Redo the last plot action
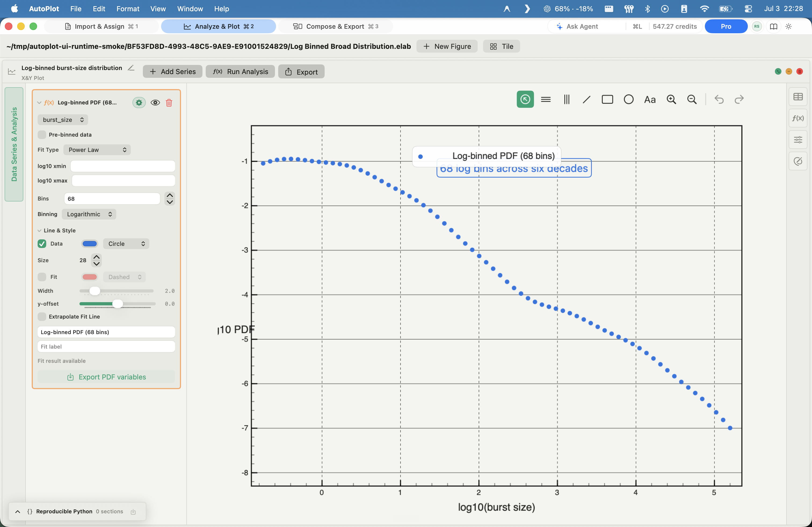The image size is (812, 527). [x=739, y=99]
